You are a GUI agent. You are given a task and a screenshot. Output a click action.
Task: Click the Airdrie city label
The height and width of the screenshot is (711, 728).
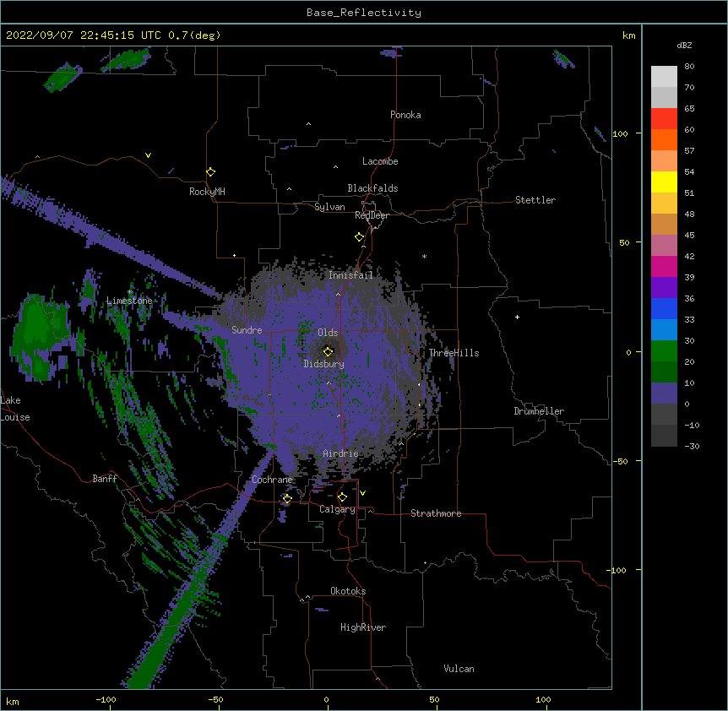[x=340, y=453]
